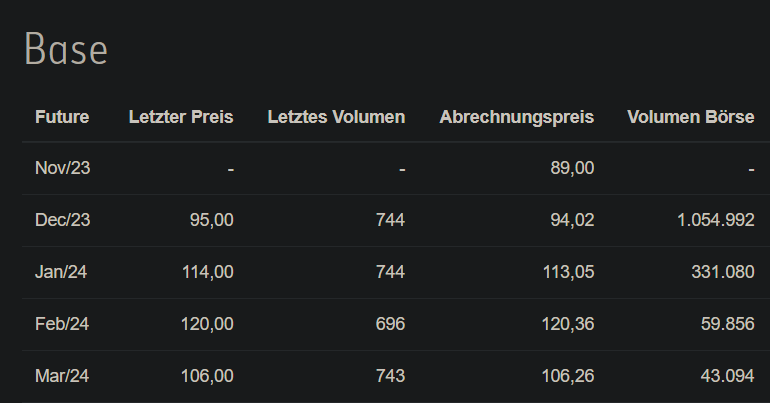Image resolution: width=770 pixels, height=403 pixels.
Task: Select the Letzter Preis column header
Action: coord(181,117)
